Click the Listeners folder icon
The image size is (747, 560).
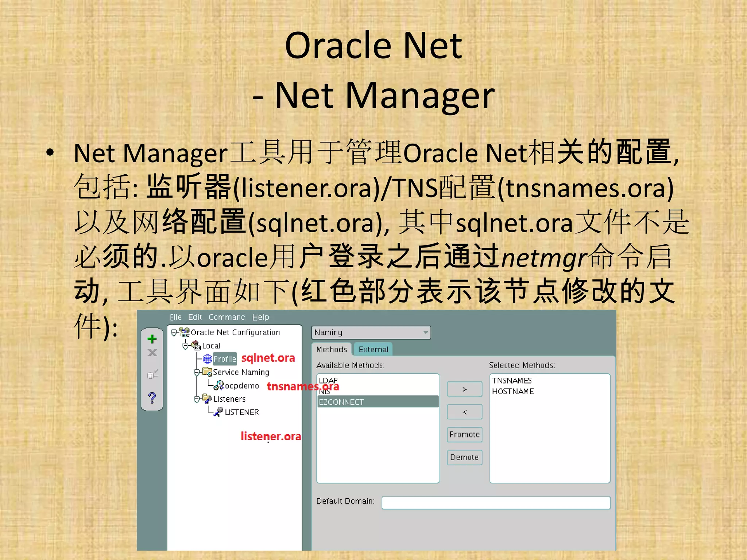click(x=208, y=398)
